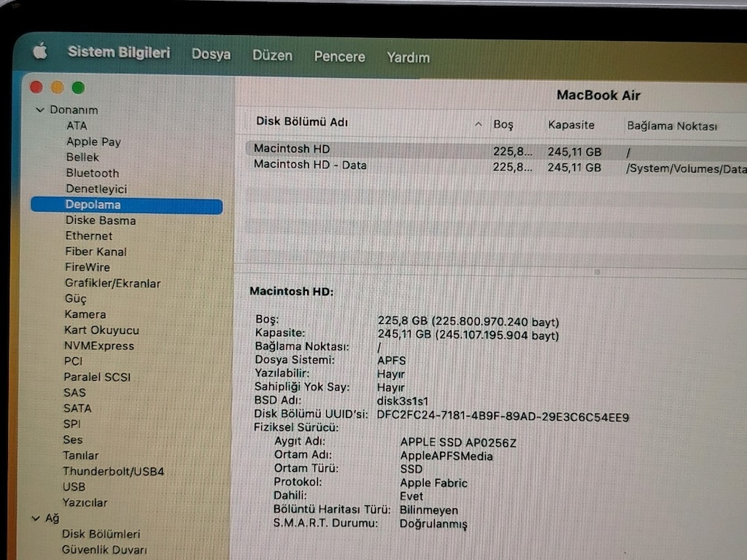Select the Macintosh HD - Data row

click(x=495, y=167)
